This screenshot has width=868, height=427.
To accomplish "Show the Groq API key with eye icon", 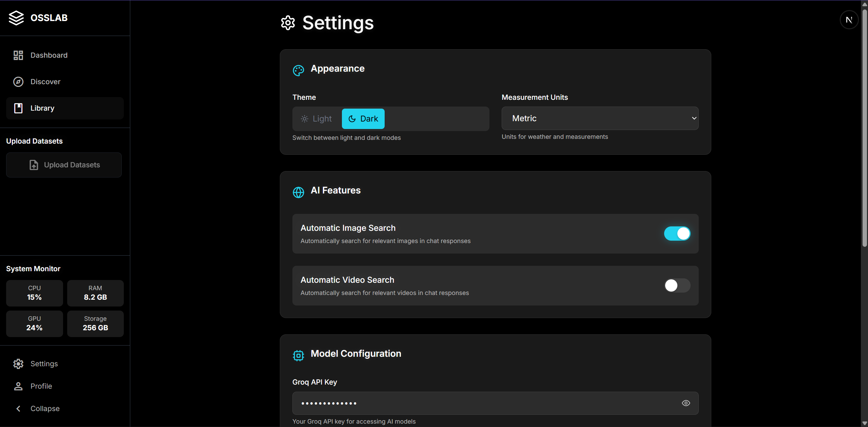I will [x=686, y=403].
